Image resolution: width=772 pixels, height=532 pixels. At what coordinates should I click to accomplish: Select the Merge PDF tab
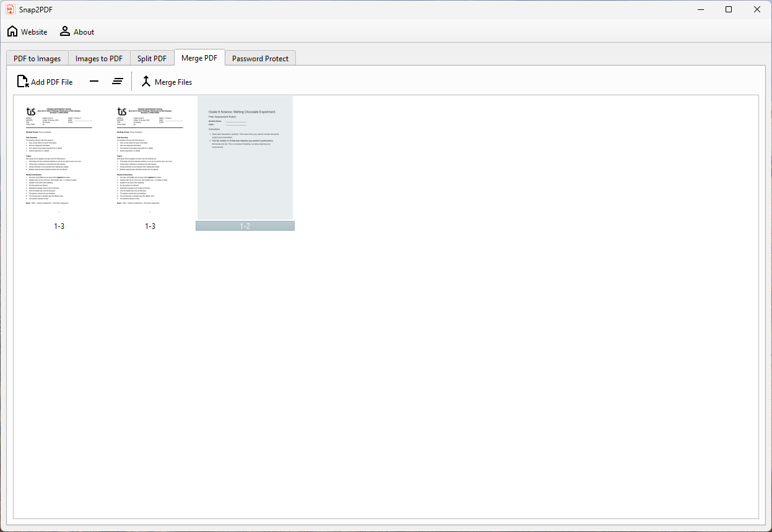[199, 58]
